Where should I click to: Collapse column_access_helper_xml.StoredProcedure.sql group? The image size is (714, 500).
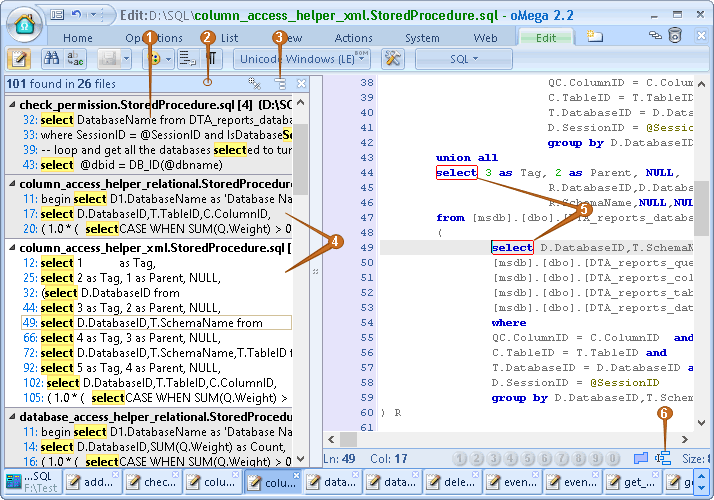(x=12, y=248)
